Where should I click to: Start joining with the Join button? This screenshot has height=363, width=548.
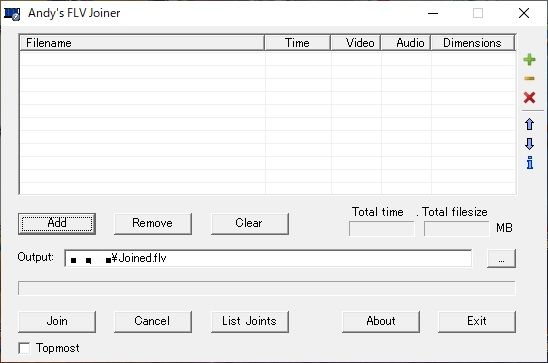tap(57, 322)
